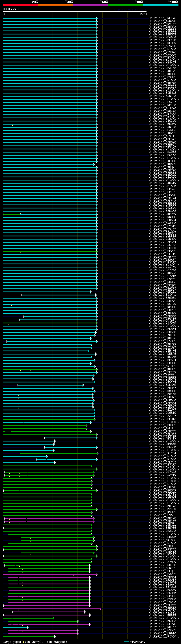Select the query name BB917276
Viewport: 181px width, 644px height.
coord(11,9)
